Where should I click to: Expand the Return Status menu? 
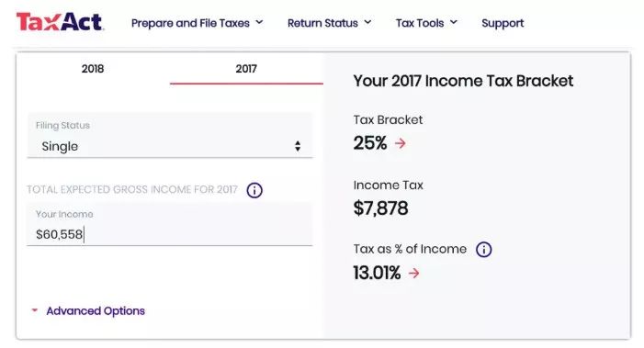(x=330, y=23)
